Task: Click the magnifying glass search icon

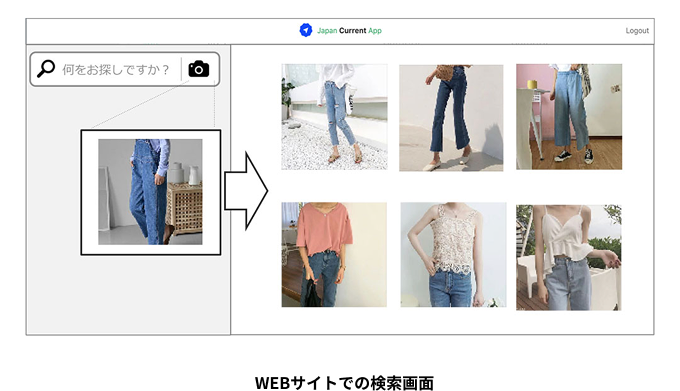Action: click(x=46, y=68)
